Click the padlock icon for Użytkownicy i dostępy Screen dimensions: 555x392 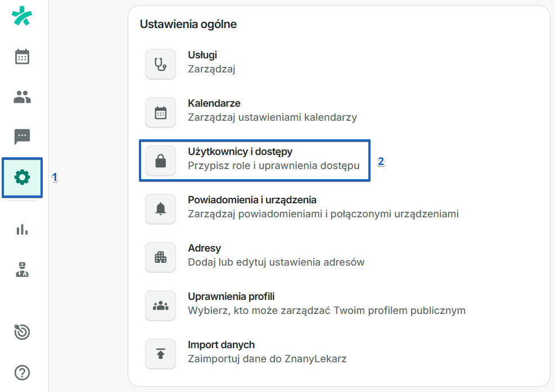coord(160,161)
